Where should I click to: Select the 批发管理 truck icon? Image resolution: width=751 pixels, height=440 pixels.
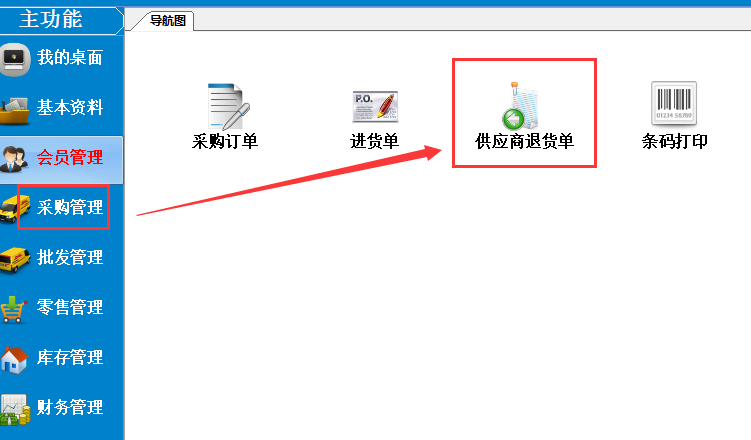click(15, 260)
